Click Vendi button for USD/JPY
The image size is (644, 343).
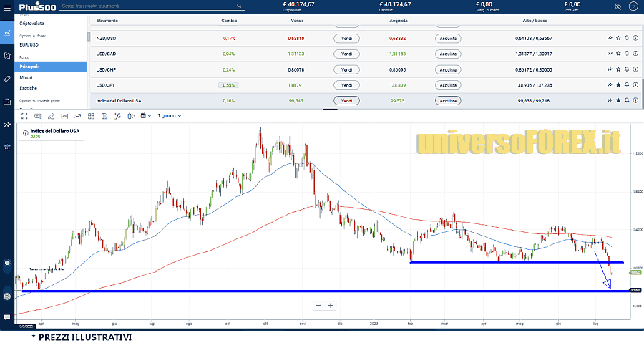coord(346,85)
